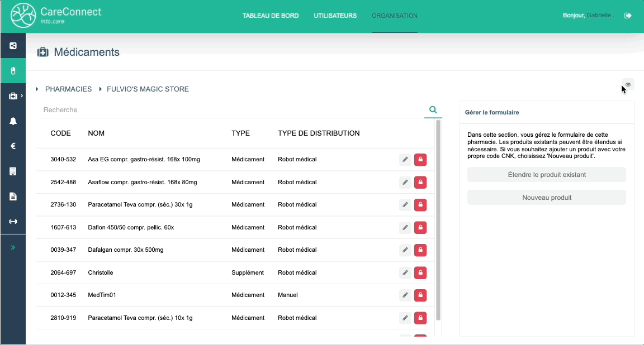Click the MedTim01 name
644x345 pixels.
coord(102,295)
